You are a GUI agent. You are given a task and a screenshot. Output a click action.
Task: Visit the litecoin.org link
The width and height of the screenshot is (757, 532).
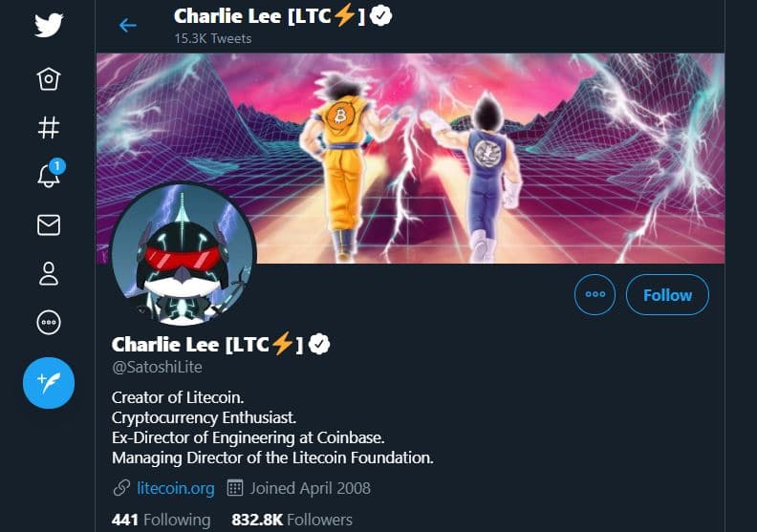176,488
